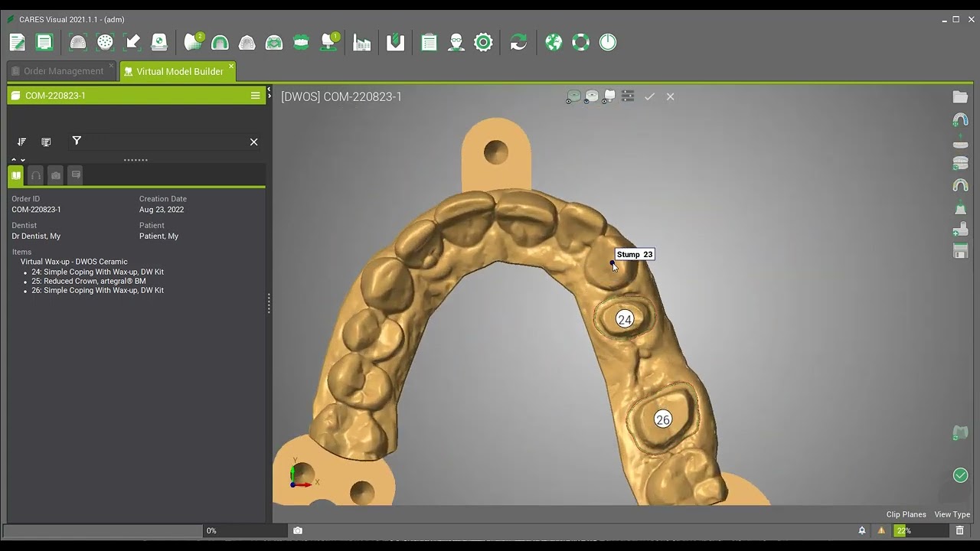Screen dimensions: 980x551
Task: Open the dentist user profile icon
Action: pos(456,42)
